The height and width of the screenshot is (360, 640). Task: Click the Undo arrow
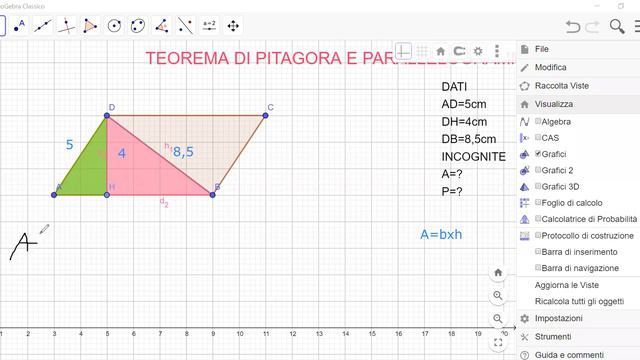point(573,27)
